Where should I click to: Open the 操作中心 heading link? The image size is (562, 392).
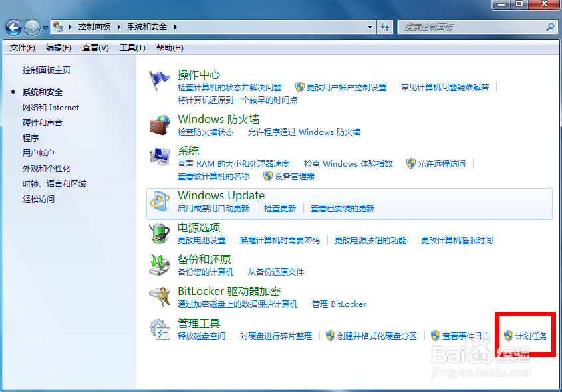click(199, 74)
